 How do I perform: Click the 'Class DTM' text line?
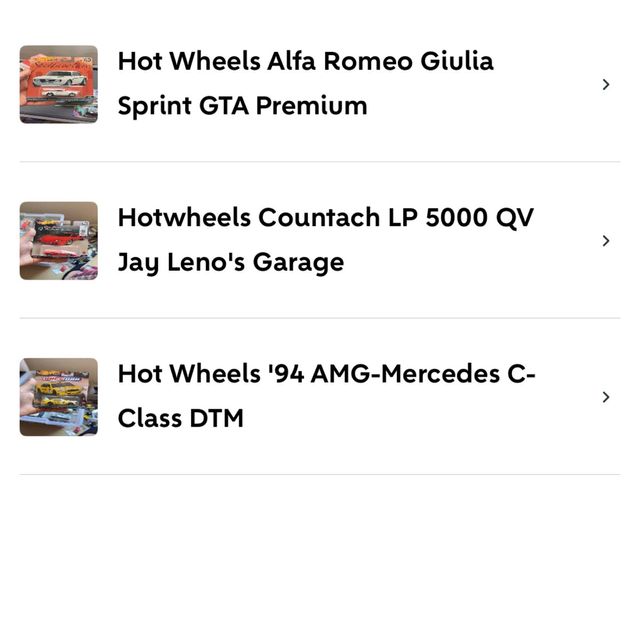click(x=180, y=418)
